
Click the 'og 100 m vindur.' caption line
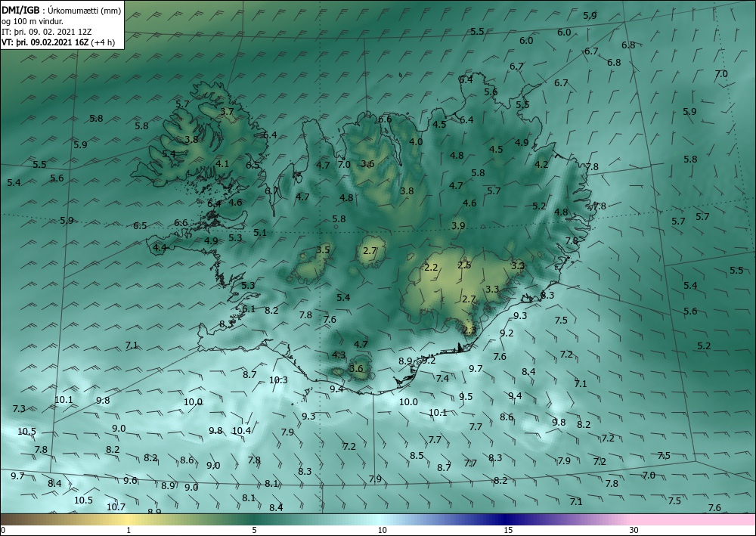(32, 21)
